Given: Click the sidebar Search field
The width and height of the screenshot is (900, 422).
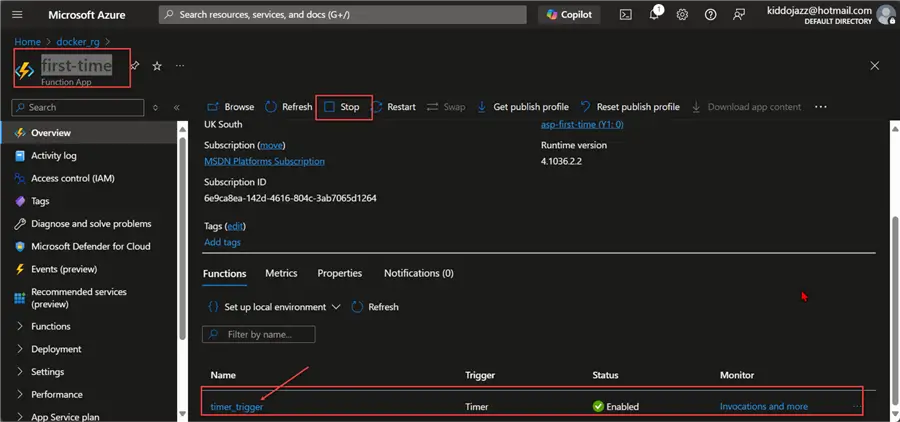Looking at the screenshot, I should click(78, 107).
